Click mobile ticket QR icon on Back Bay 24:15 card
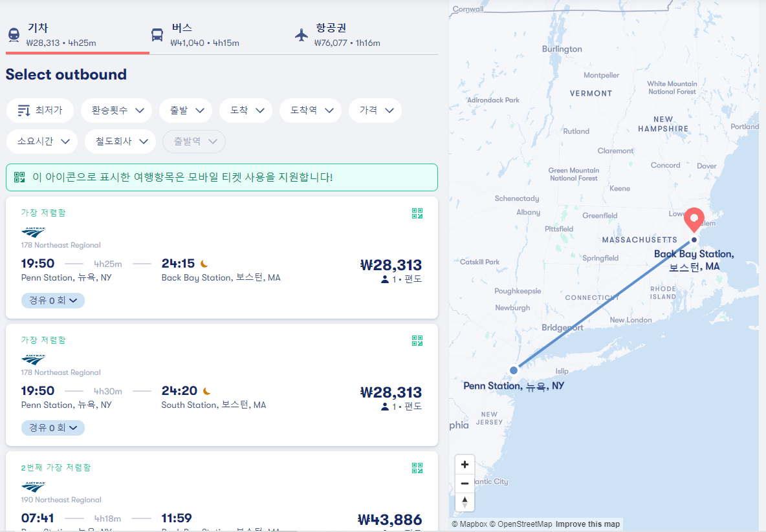Screen dimensions: 766x532 tap(417, 213)
